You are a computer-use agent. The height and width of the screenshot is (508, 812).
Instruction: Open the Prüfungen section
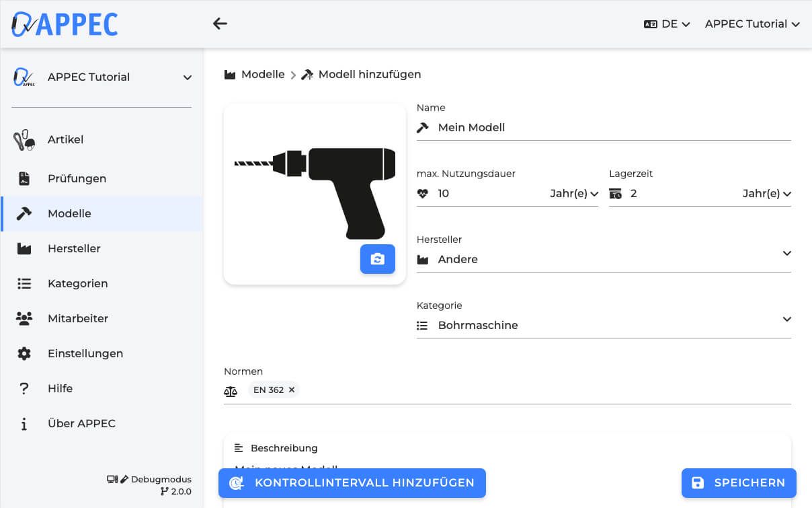pyautogui.click(x=77, y=178)
